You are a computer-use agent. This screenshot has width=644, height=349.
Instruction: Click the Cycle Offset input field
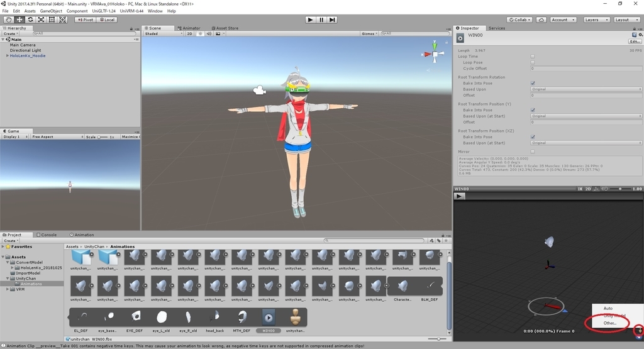(x=586, y=69)
